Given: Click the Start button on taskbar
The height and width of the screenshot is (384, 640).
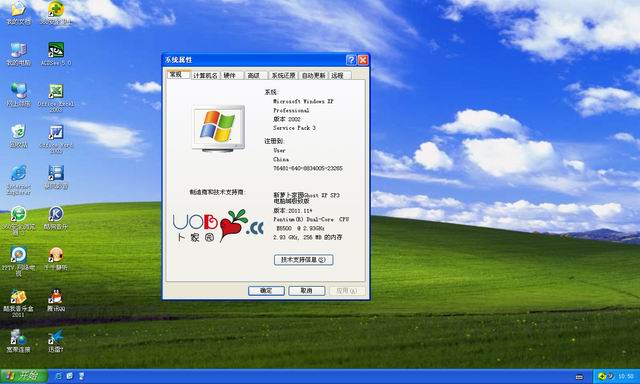Looking at the screenshot, I should pyautogui.click(x=24, y=376).
